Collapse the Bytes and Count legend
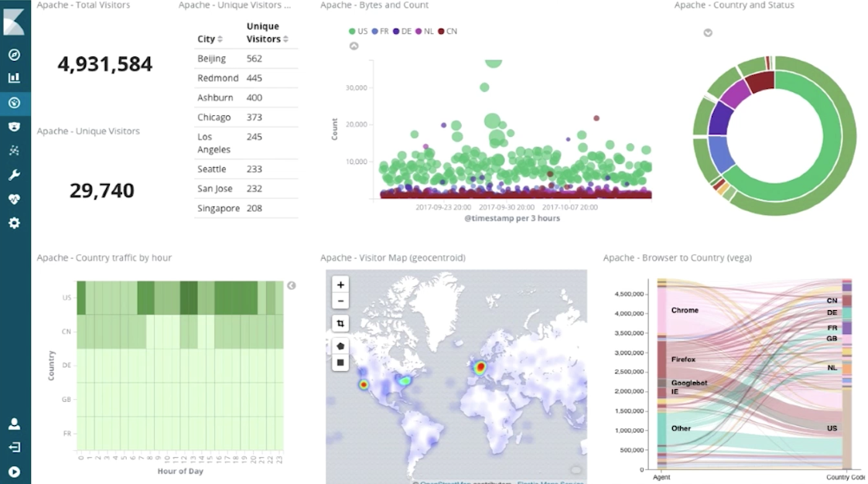 pyautogui.click(x=354, y=46)
